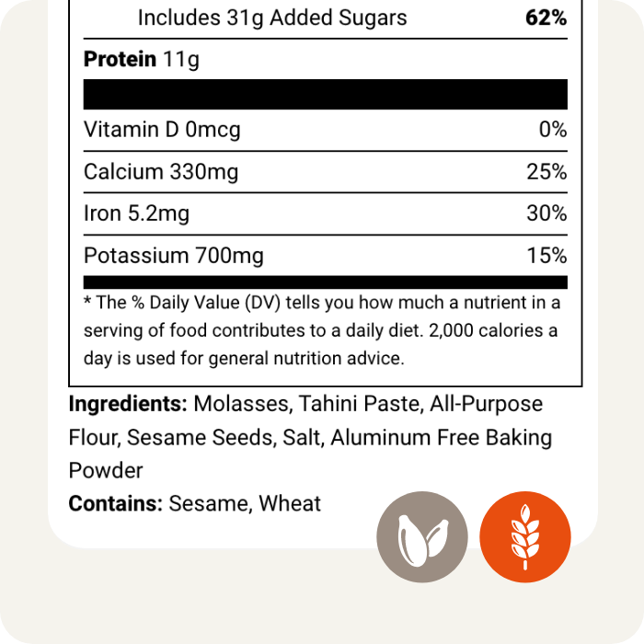Click the Vitamin D 0mcg text

(x=162, y=130)
